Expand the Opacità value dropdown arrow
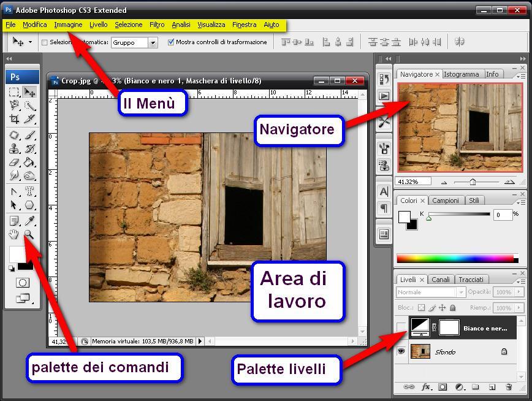The height and width of the screenshot is (401, 532). click(519, 292)
